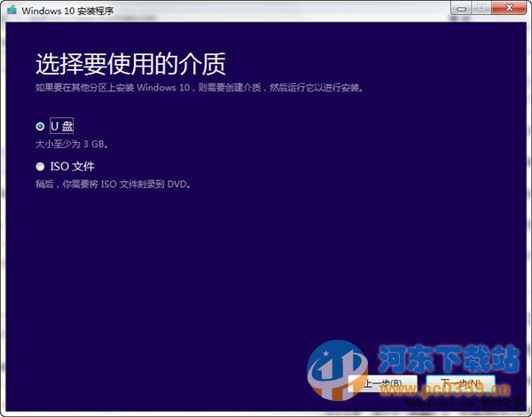Select the U 盘 radio button
This screenshot has height=417, width=532.
[40, 126]
